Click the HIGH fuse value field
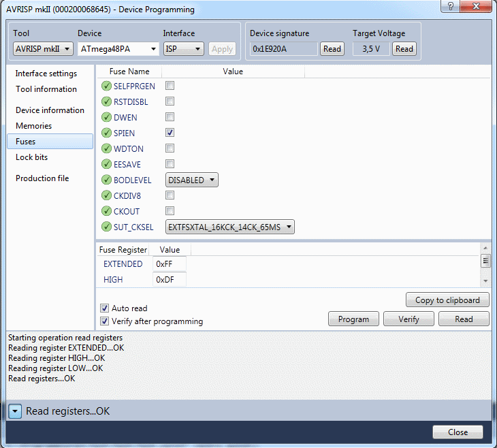 coord(170,279)
